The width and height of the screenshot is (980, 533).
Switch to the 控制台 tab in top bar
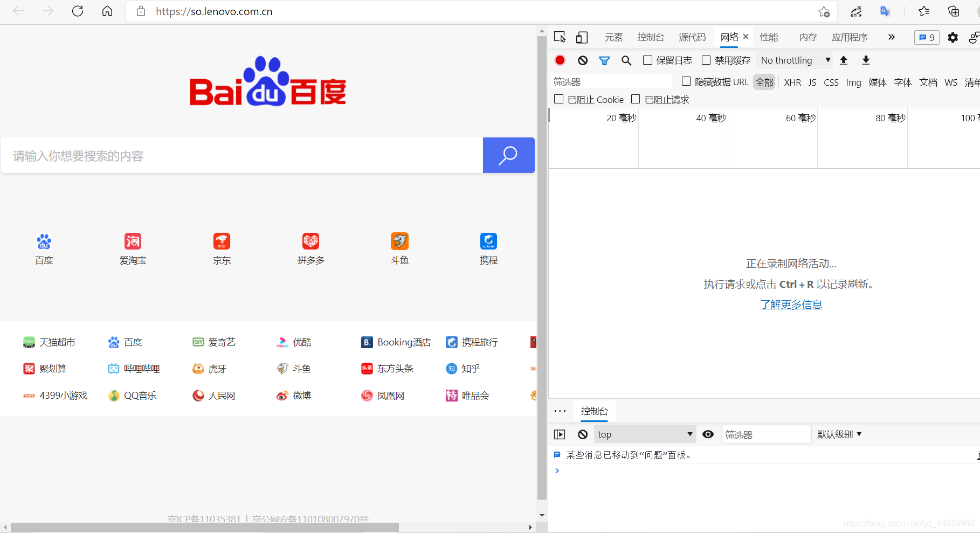pos(651,37)
